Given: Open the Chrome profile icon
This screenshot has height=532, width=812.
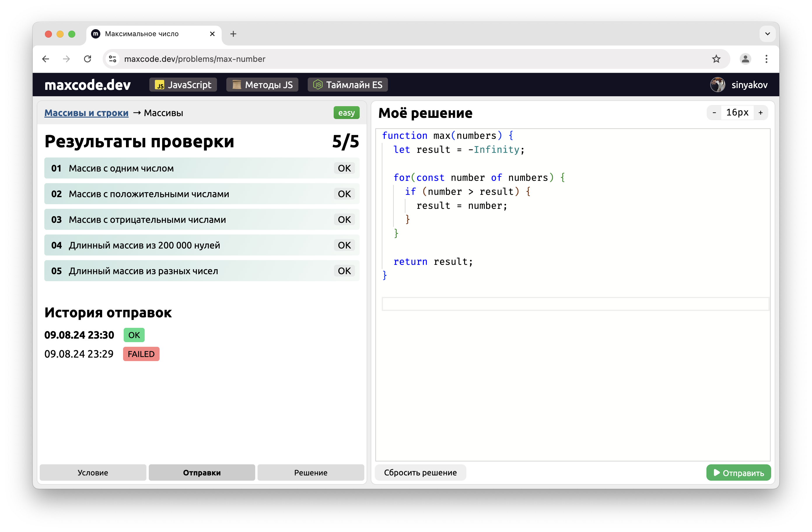Looking at the screenshot, I should (x=745, y=59).
